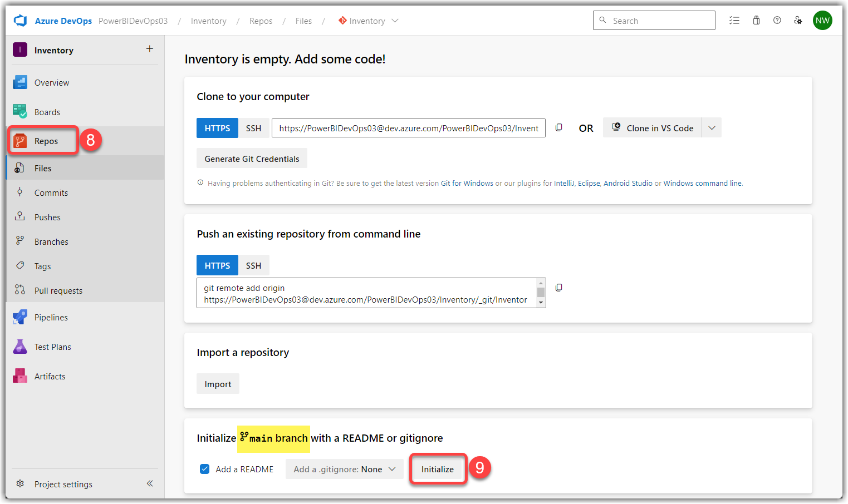This screenshot has height=504, width=848.
Task: Open Project settings gear
Action: pos(20,484)
